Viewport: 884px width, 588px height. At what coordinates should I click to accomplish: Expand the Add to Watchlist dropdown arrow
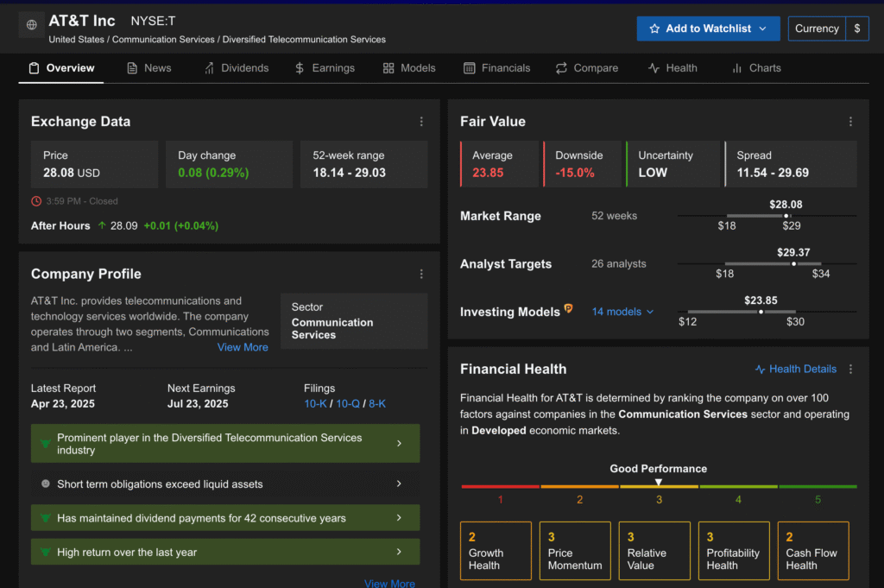click(x=763, y=28)
